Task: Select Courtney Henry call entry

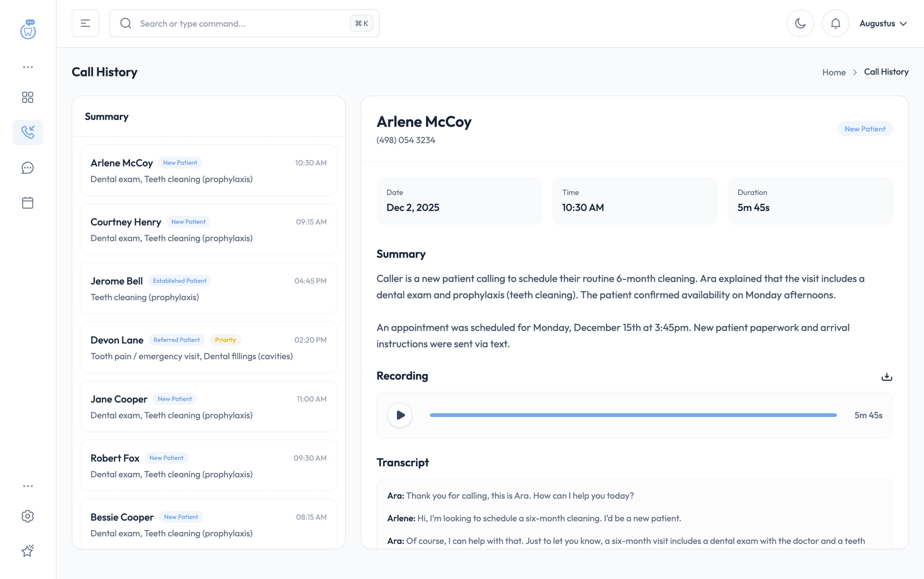Action: click(x=208, y=229)
